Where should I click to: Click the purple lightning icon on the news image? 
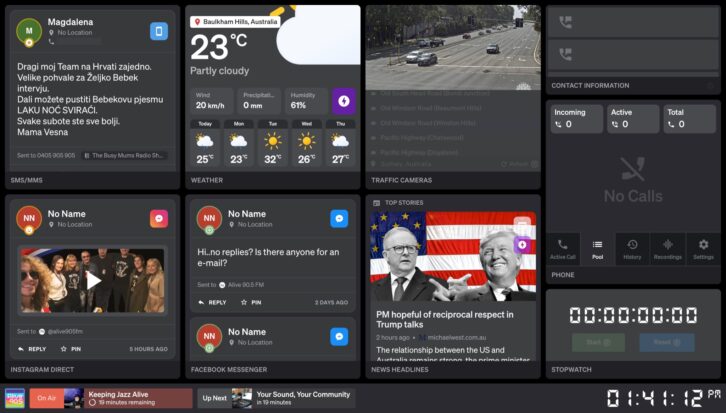click(x=521, y=244)
